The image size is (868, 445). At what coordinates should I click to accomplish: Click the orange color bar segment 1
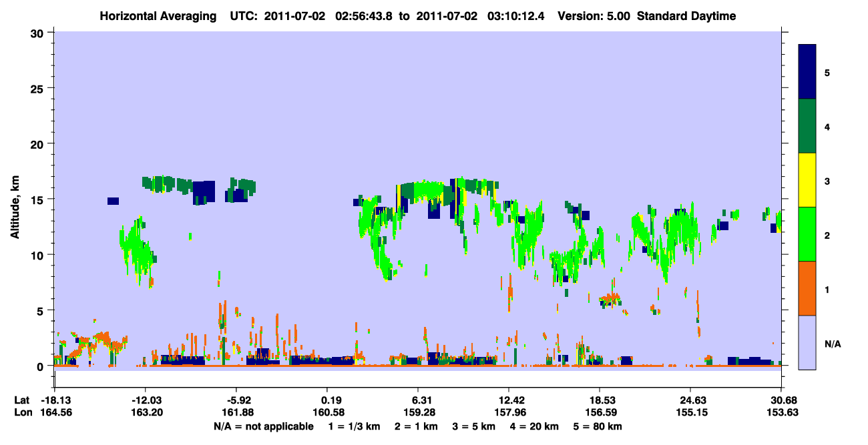[807, 288]
